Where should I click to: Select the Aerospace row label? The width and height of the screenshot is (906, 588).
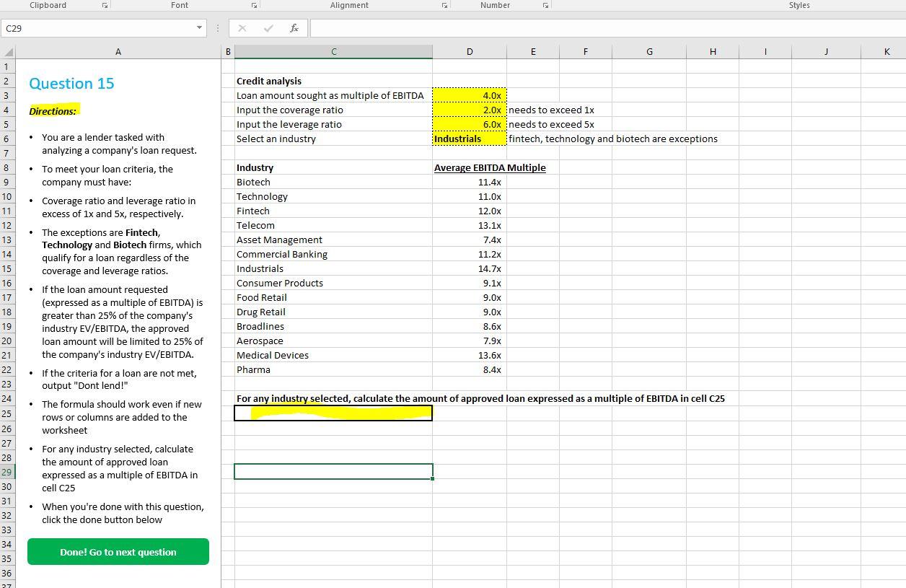[x=260, y=341]
